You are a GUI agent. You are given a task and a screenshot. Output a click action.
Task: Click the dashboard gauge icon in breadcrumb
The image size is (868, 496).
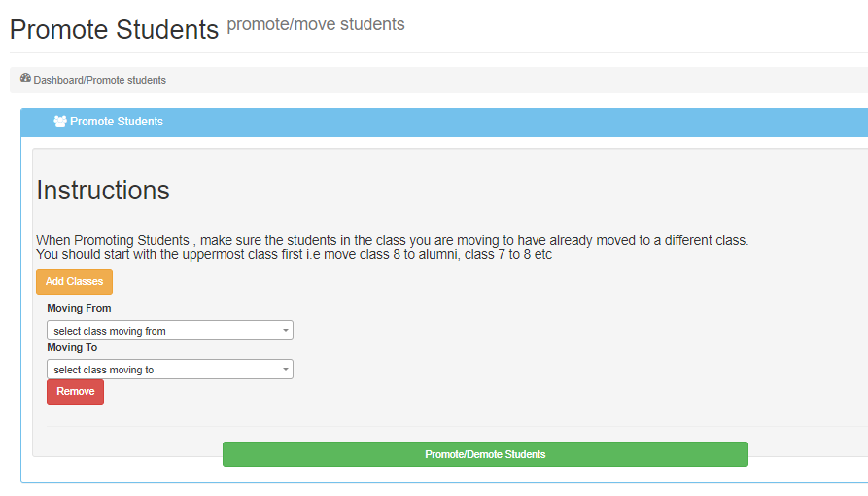click(25, 79)
